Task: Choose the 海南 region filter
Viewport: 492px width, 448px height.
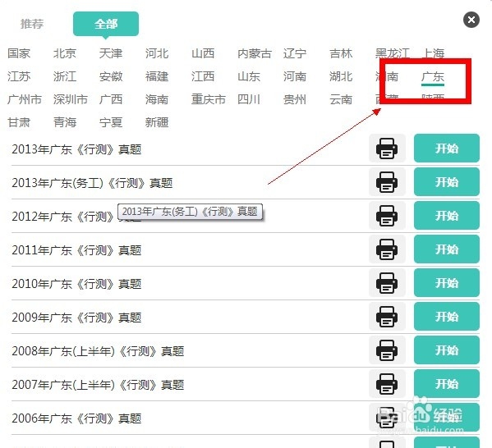Action: [x=157, y=99]
